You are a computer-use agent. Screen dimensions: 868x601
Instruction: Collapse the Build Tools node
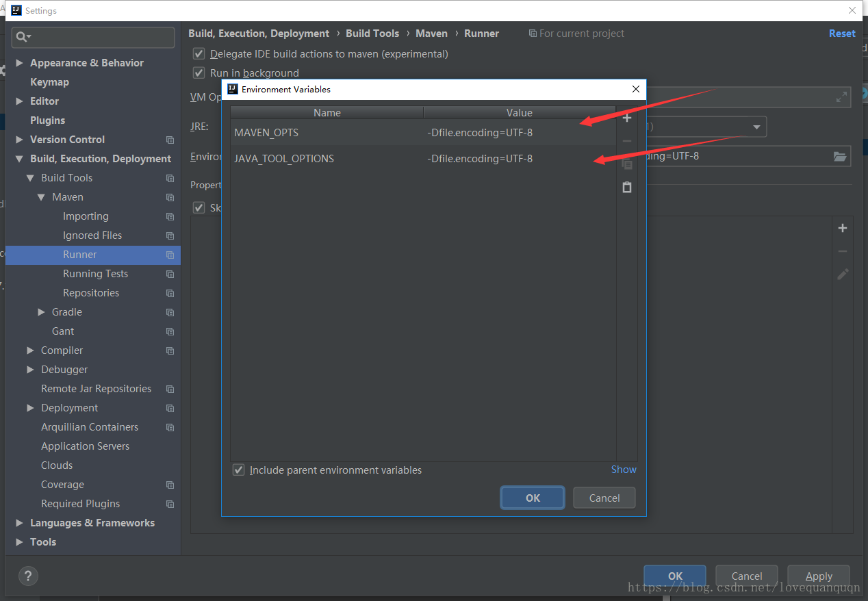[x=30, y=178]
